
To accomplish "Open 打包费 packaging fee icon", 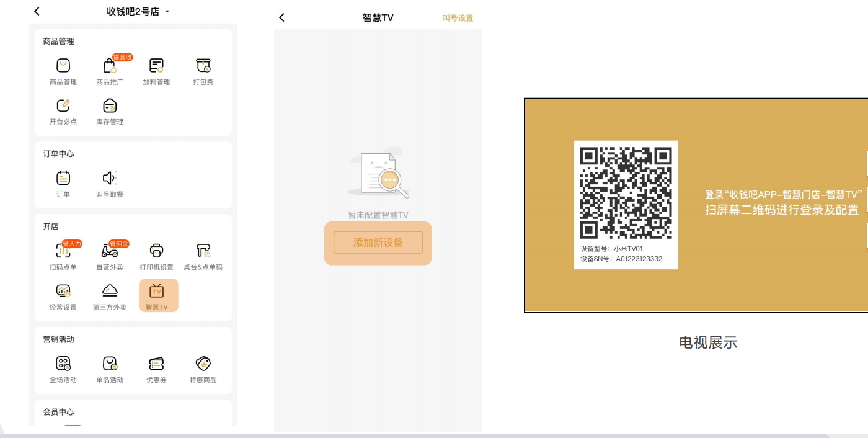I will (x=203, y=66).
